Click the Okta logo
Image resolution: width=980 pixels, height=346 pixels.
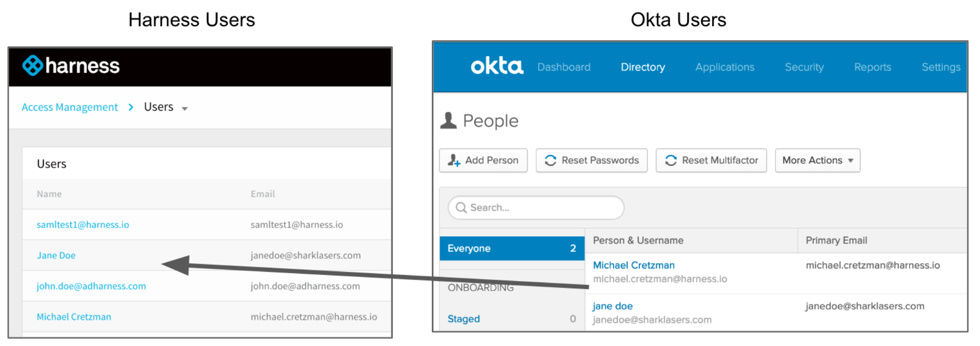coord(497,66)
